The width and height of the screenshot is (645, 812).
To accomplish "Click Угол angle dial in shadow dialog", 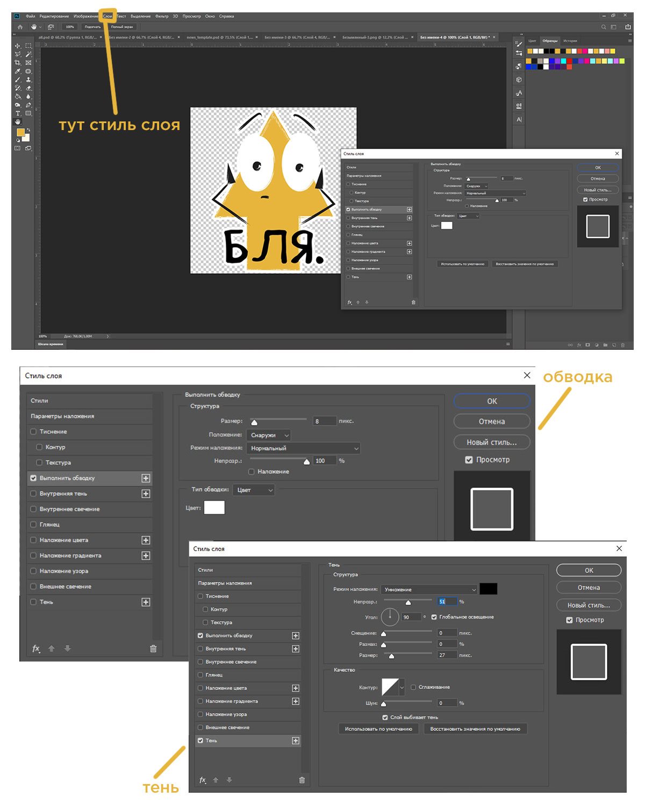I will coord(390,617).
